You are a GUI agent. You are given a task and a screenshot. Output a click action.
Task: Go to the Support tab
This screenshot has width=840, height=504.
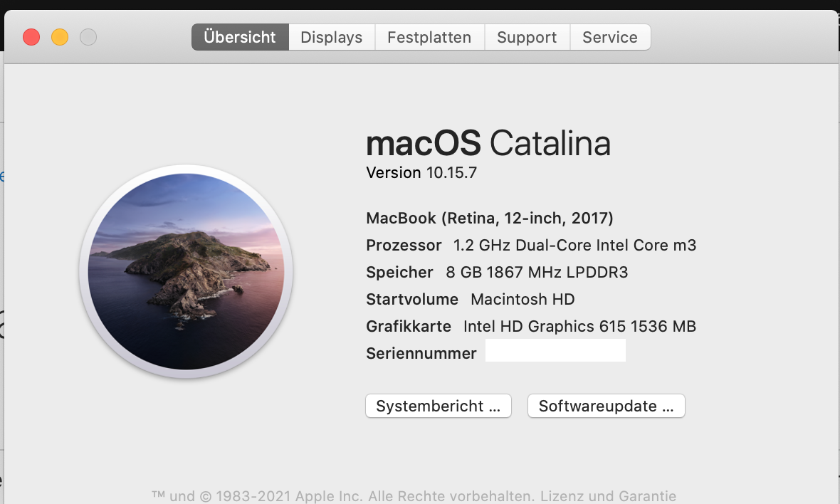coord(527,38)
